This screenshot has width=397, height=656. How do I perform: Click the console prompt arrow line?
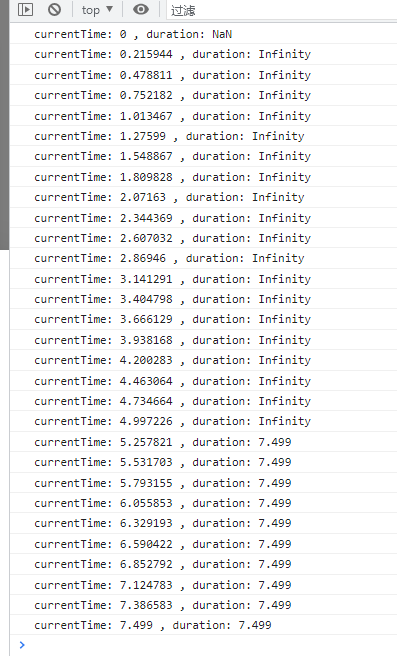203,645
